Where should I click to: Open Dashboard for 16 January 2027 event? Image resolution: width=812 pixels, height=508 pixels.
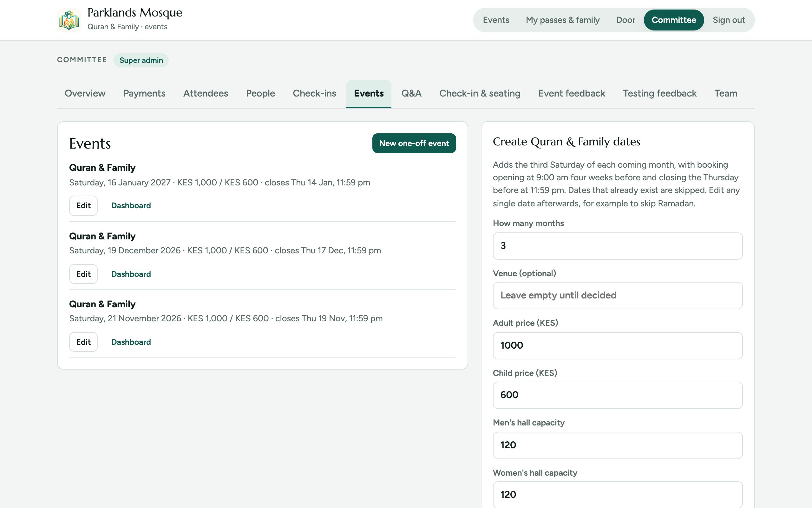[x=131, y=206]
